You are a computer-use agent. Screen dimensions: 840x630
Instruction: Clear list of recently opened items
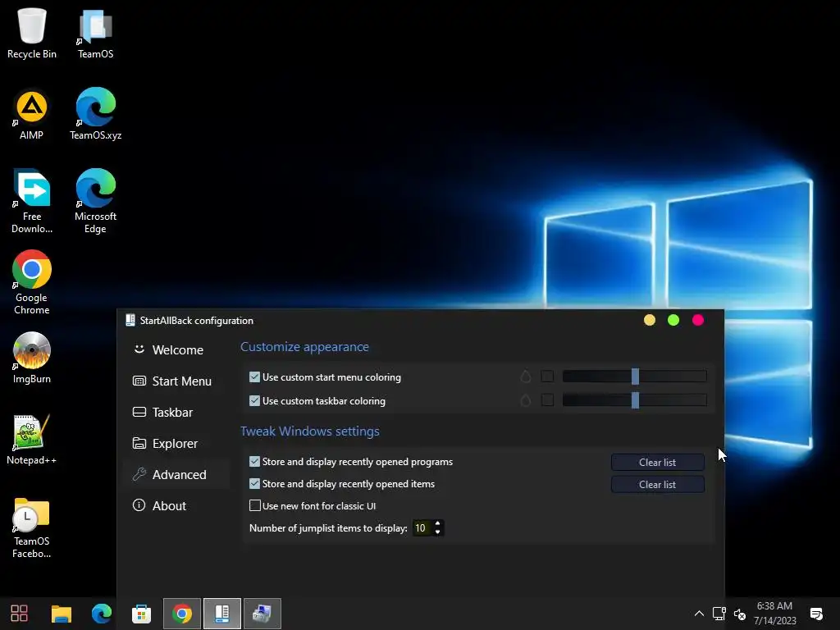[x=657, y=484]
